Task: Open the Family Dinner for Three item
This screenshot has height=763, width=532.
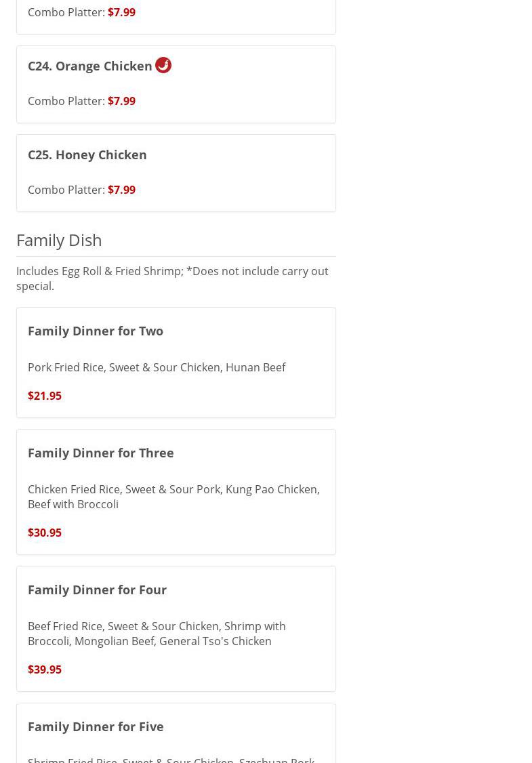Action: pyautogui.click(x=101, y=453)
